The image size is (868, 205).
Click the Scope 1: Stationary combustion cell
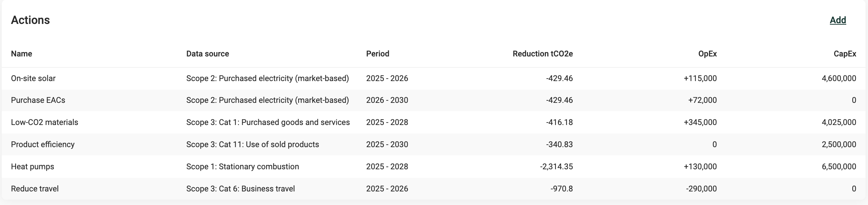point(242,166)
